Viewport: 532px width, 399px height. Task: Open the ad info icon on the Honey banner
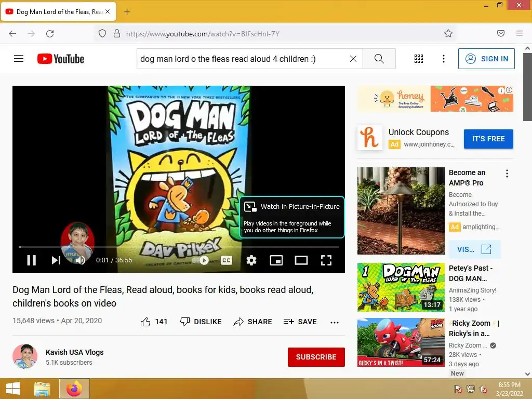pyautogui.click(x=509, y=90)
